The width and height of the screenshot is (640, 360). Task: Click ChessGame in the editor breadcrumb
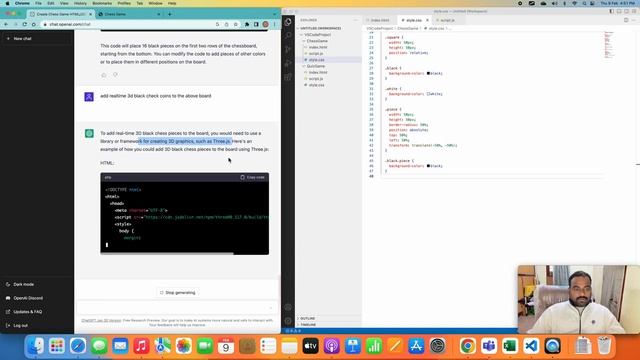[408, 29]
